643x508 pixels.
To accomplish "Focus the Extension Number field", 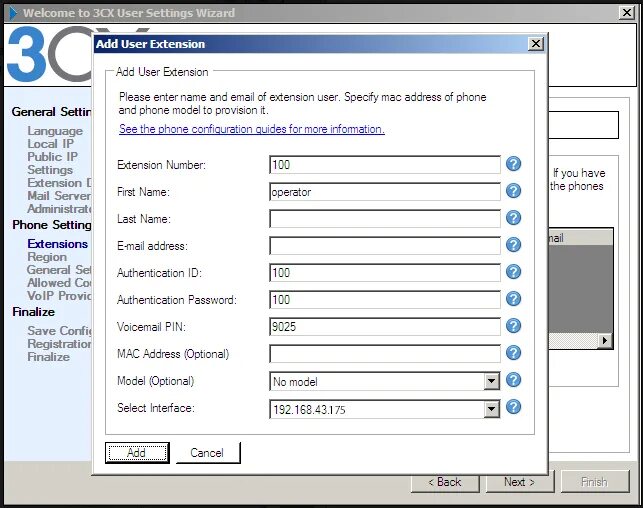I will pyautogui.click(x=385, y=165).
